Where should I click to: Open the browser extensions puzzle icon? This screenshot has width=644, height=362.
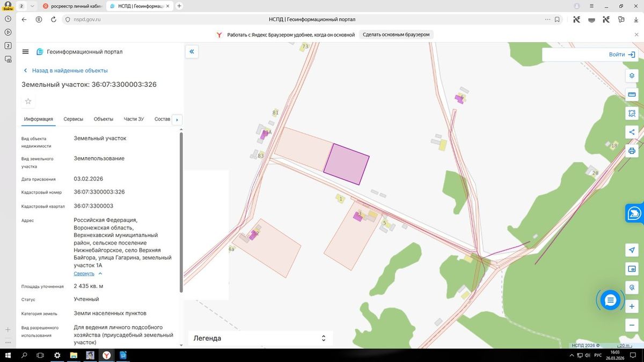[621, 19]
